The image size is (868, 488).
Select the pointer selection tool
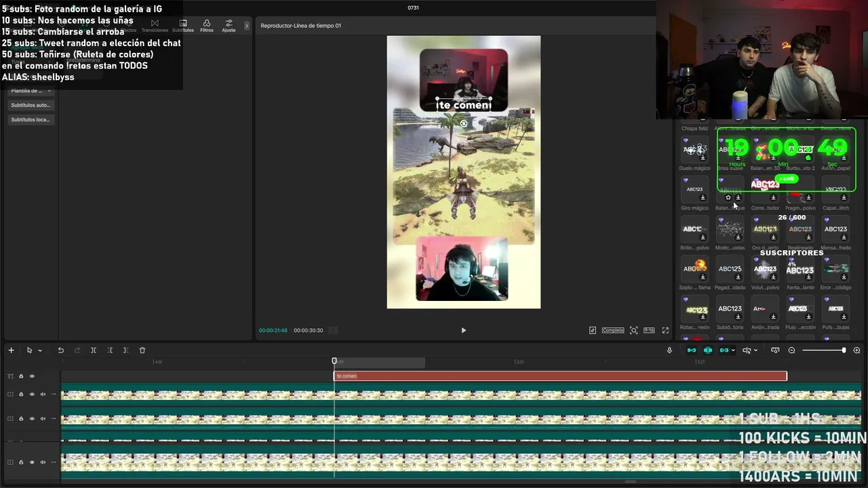(29, 350)
